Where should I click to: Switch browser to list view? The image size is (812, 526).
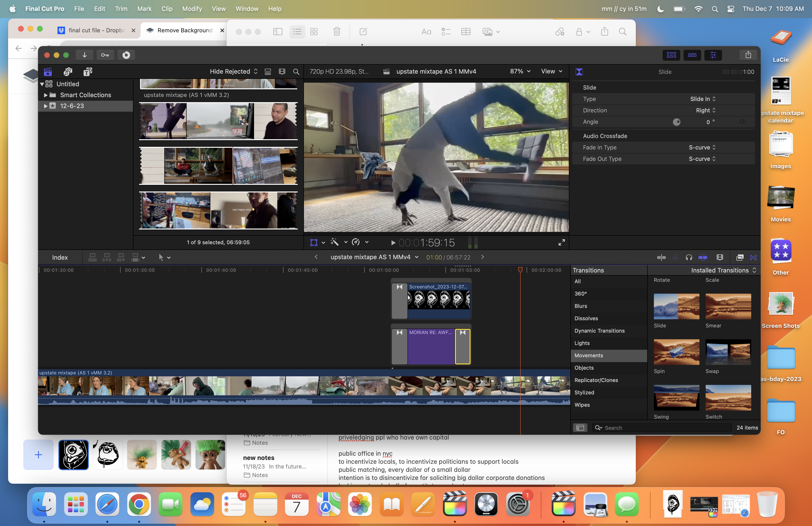(268, 72)
